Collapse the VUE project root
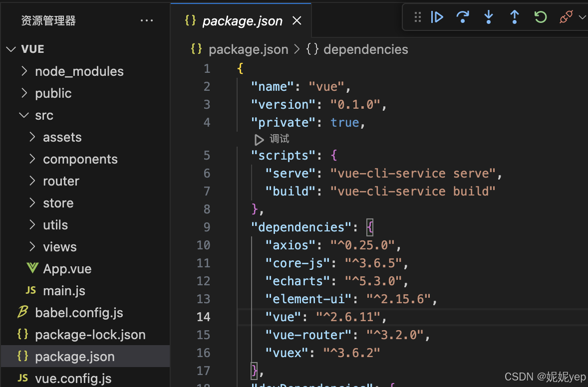The image size is (588, 387). (32, 49)
